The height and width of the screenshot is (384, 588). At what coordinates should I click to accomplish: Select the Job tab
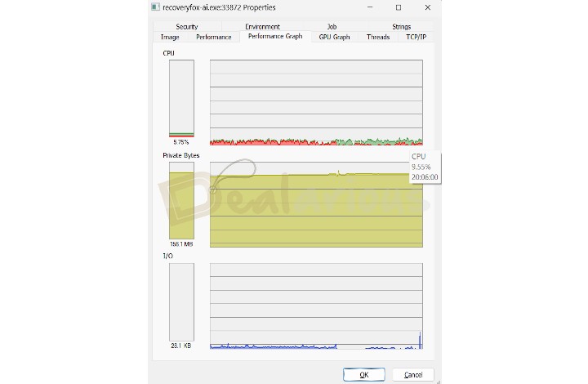(x=332, y=26)
